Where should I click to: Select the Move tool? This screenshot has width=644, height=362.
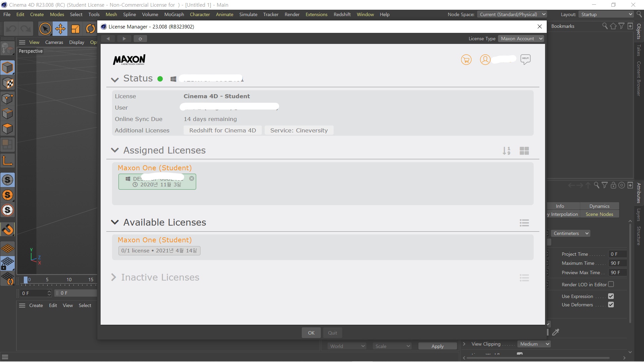coord(60,29)
